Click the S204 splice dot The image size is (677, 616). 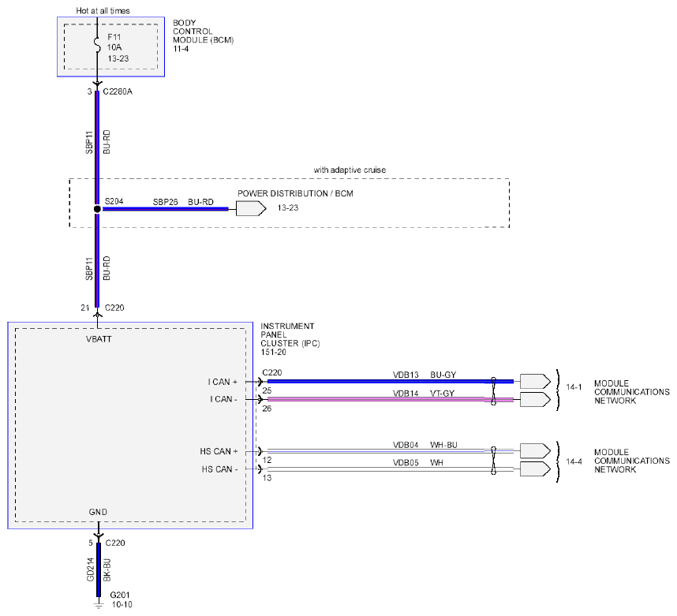pyautogui.click(x=97, y=209)
